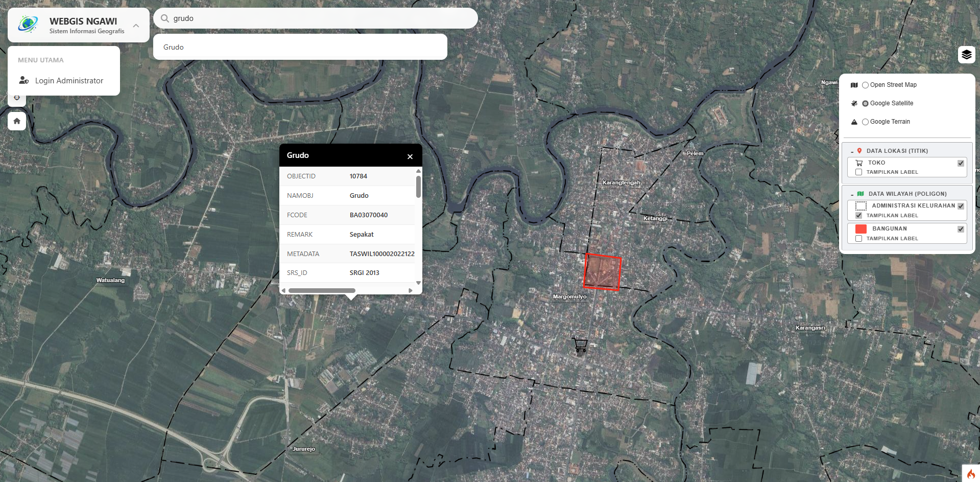Enable TAMPILKAN LABEL for BANGUNAN
The height and width of the screenshot is (482, 980).
[x=858, y=238]
